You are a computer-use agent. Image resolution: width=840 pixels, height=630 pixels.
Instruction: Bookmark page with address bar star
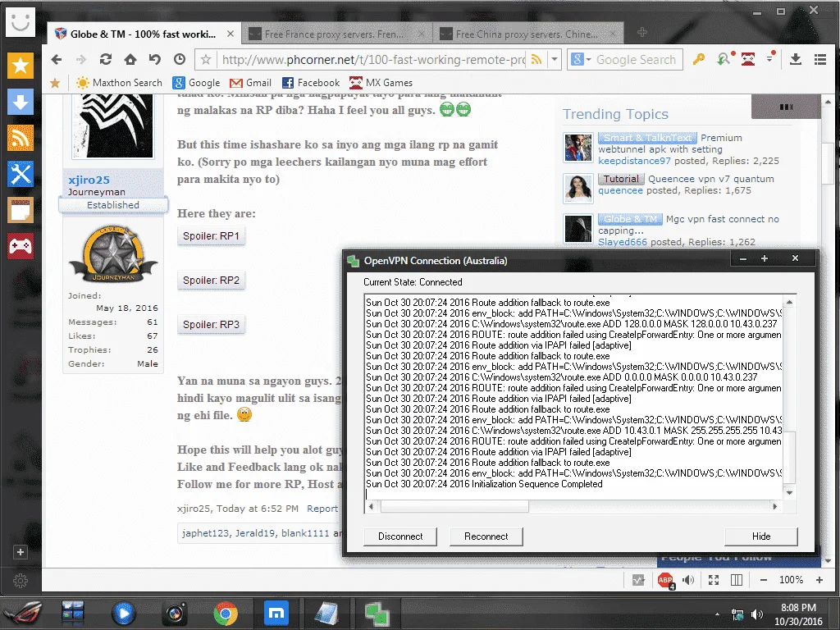pyautogui.click(x=206, y=59)
